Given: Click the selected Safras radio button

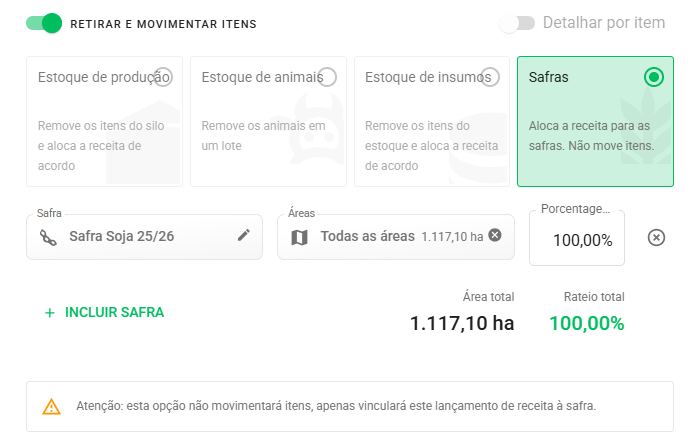Looking at the screenshot, I should click(x=654, y=77).
